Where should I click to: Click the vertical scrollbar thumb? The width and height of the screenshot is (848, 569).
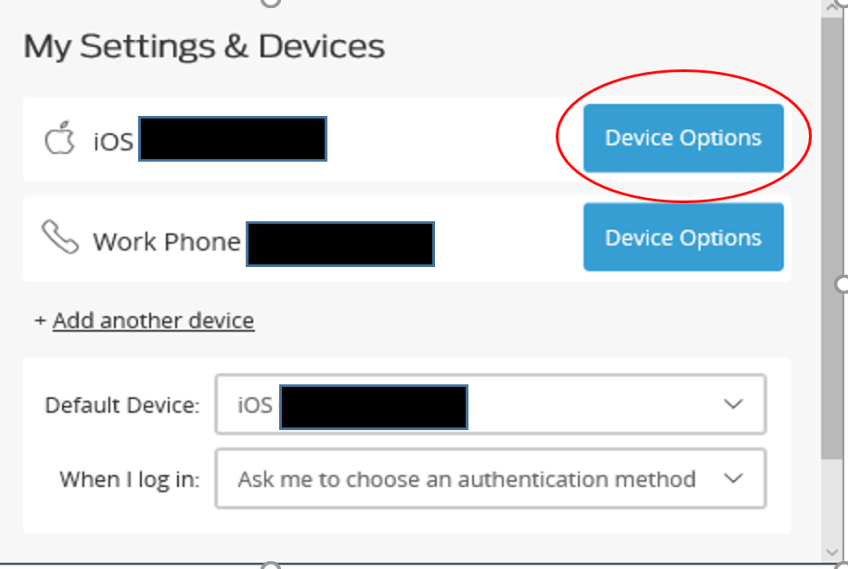831,239
